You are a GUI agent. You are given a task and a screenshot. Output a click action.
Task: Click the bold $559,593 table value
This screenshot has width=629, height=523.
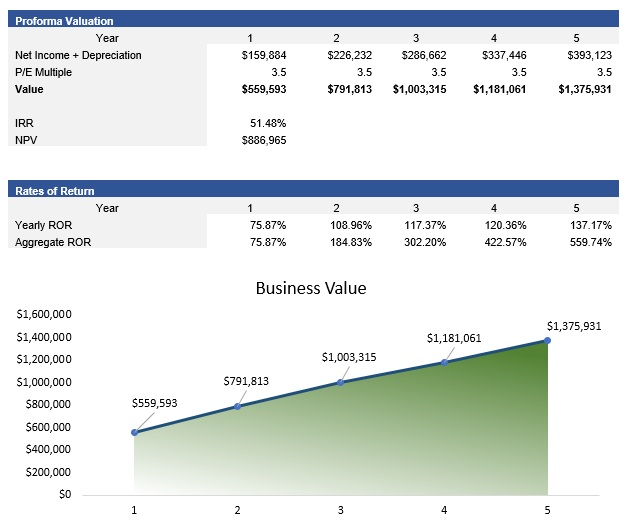264,89
